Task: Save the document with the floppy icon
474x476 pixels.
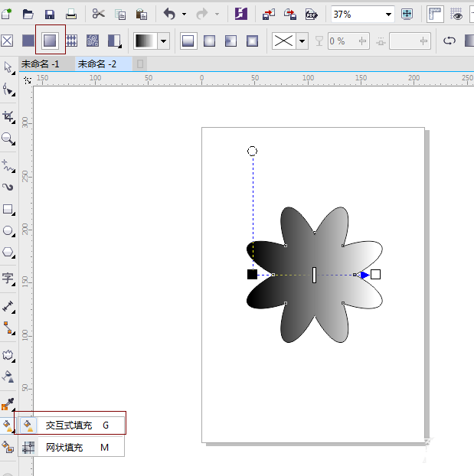Action: click(x=50, y=15)
